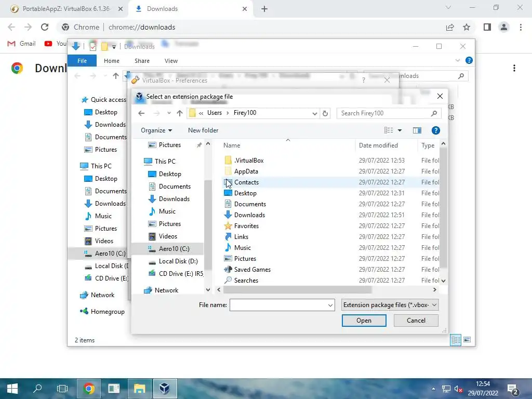532x399 pixels.
Task: Open the Windows Start menu
Action: tap(12, 389)
